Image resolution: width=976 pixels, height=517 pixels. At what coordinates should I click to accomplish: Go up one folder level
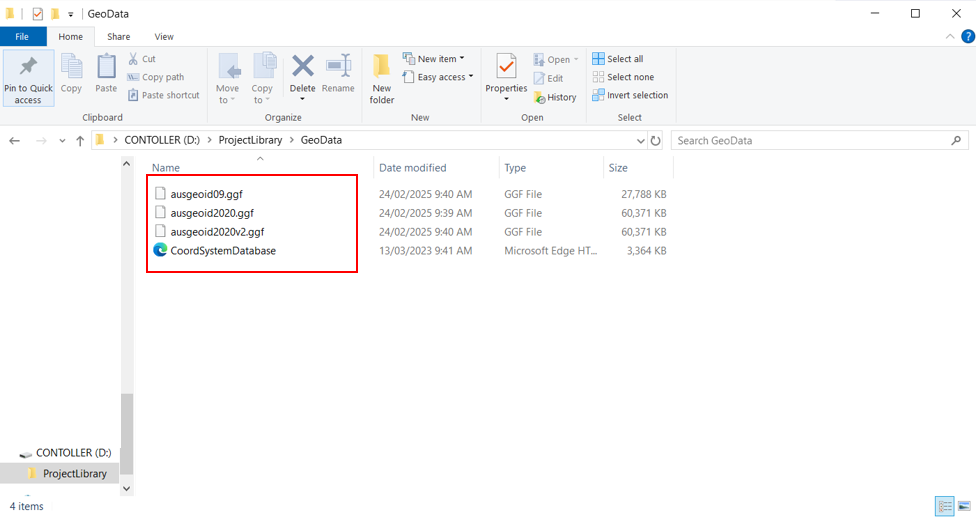point(80,141)
